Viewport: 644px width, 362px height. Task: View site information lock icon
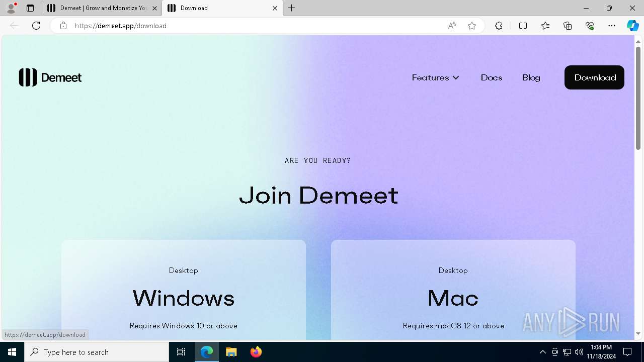[x=63, y=26]
